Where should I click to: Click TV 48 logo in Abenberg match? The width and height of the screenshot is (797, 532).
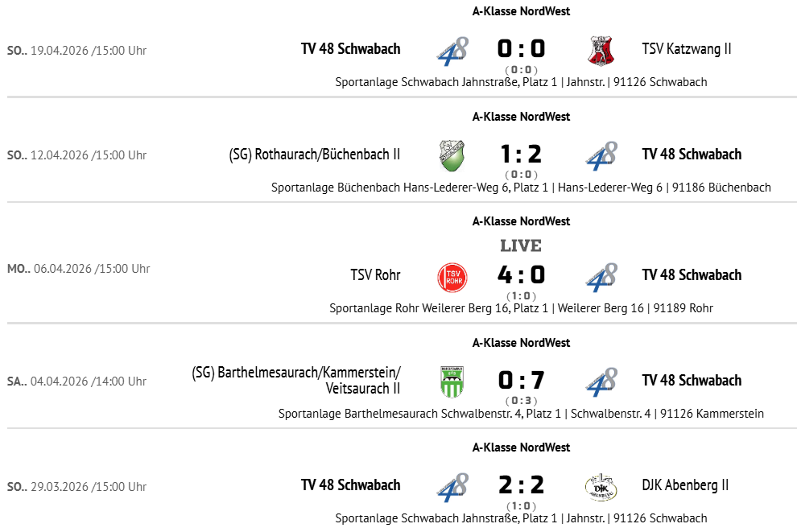click(x=452, y=486)
